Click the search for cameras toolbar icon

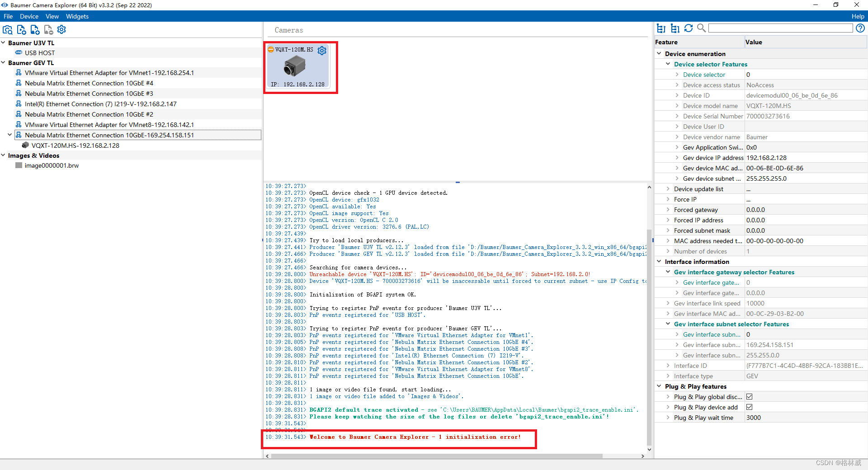[8, 30]
